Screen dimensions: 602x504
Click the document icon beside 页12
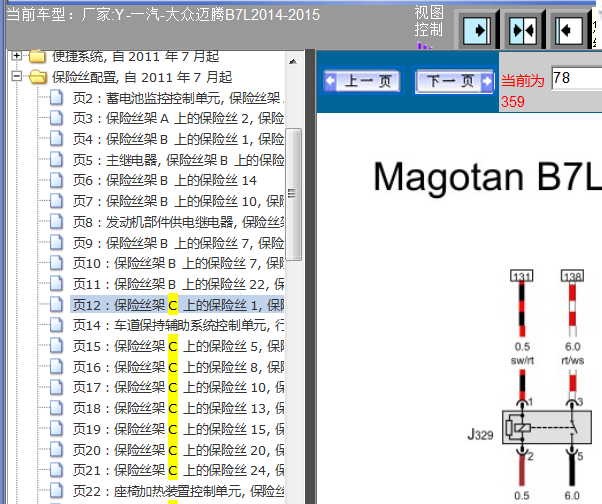click(56, 304)
